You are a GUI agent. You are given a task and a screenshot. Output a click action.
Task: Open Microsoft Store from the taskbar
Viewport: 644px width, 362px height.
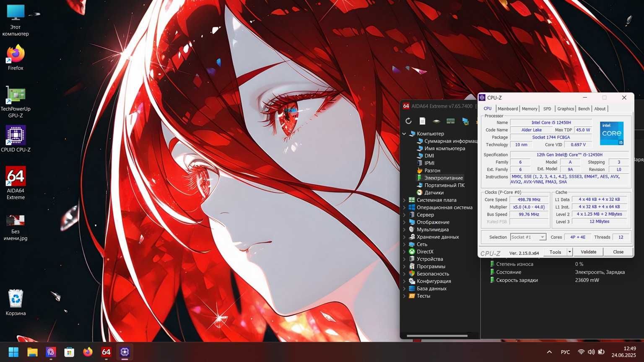tap(69, 352)
